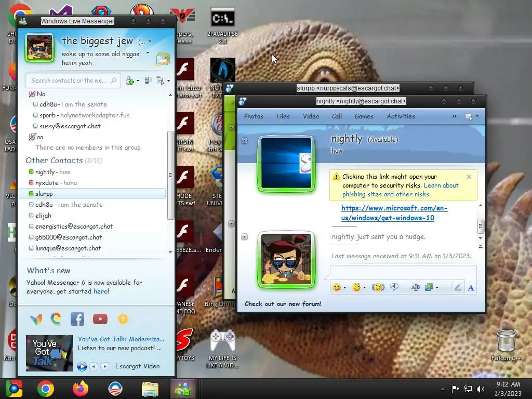
Task: Toggle nightly's display picture collapse arrow
Action: (x=244, y=140)
